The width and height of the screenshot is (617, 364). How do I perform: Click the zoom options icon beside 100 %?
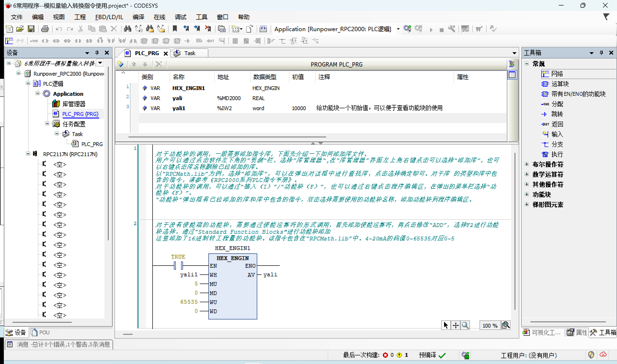point(506,325)
